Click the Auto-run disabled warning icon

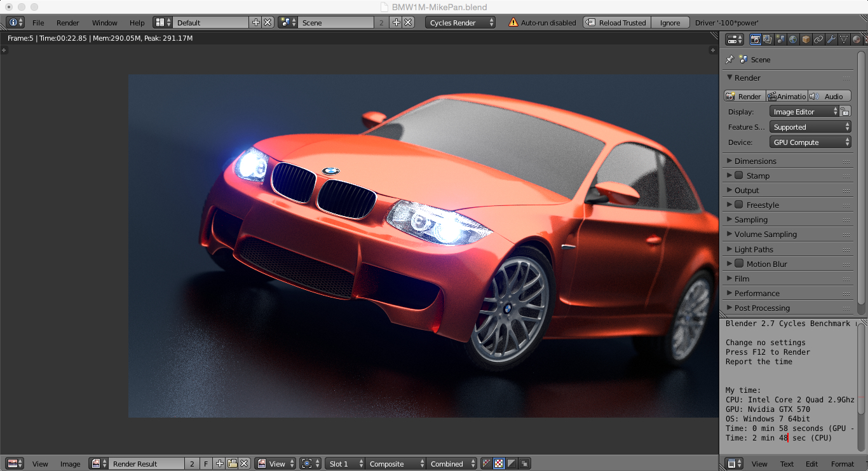click(513, 22)
